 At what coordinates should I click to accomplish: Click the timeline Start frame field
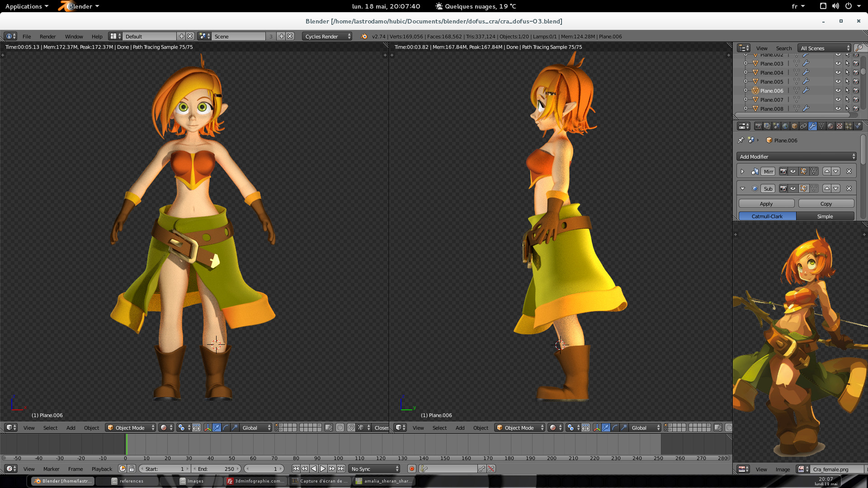pyautogui.click(x=165, y=469)
